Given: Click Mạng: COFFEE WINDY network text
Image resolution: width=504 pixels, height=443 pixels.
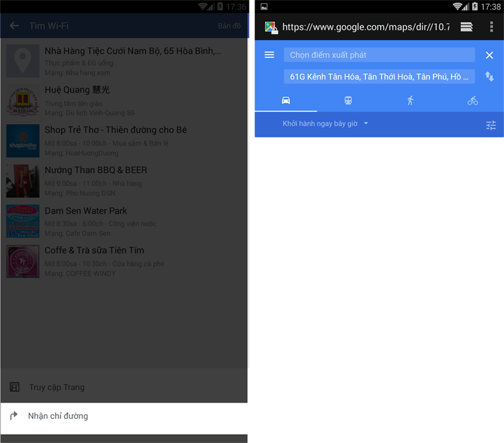Looking at the screenshot, I should 80,273.
